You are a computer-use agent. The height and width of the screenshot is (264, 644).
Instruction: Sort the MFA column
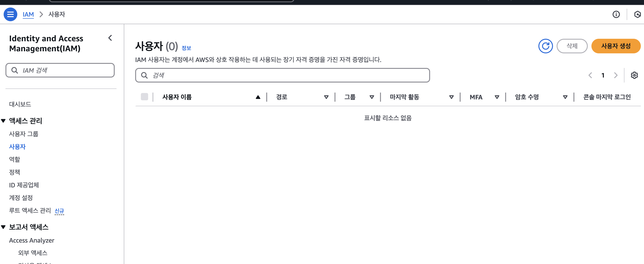click(x=497, y=97)
